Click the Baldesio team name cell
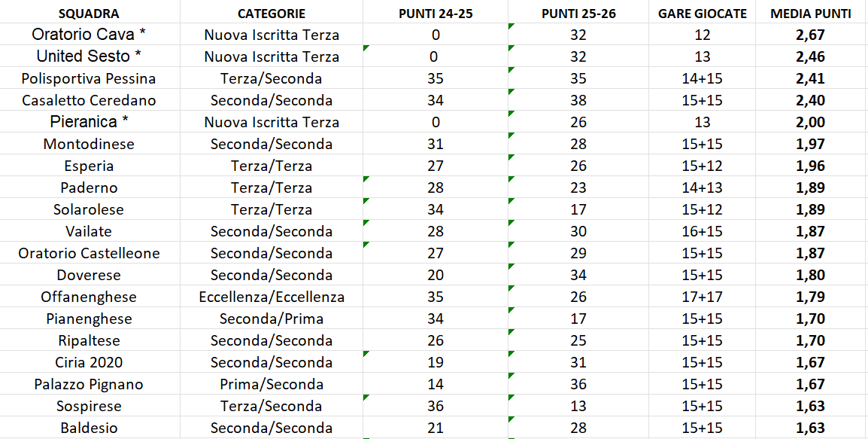The image size is (868, 439). (x=89, y=428)
